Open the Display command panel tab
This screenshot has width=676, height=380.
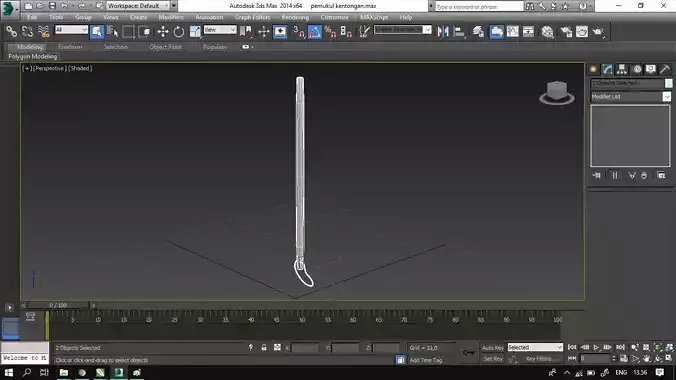pyautogui.click(x=651, y=69)
